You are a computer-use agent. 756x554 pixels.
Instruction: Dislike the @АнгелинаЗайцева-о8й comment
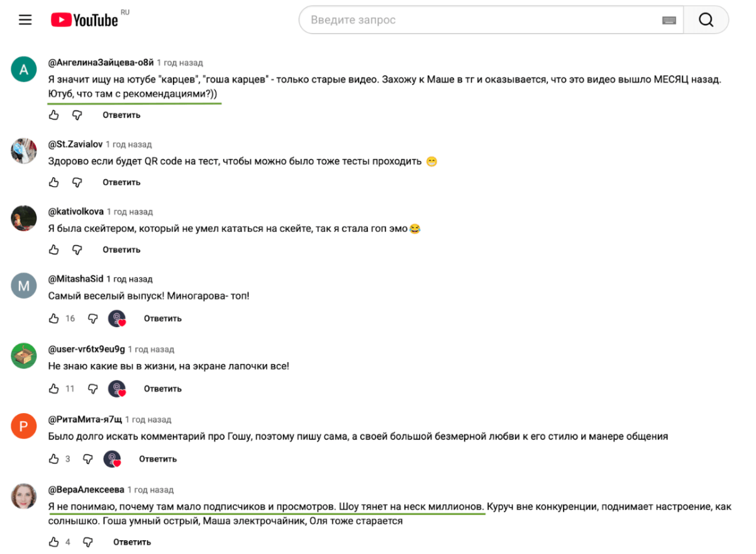77,115
